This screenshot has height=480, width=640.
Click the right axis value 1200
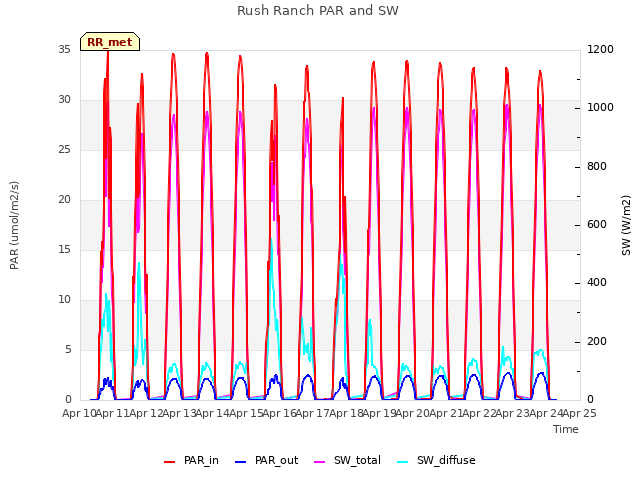click(x=600, y=49)
